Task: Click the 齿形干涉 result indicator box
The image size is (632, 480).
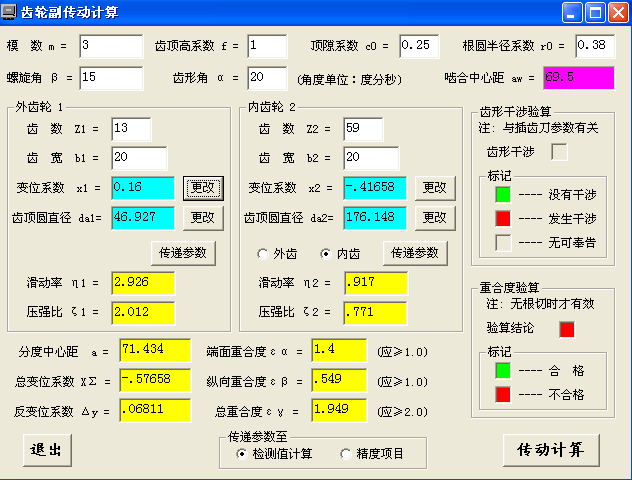Action: pyautogui.click(x=559, y=152)
